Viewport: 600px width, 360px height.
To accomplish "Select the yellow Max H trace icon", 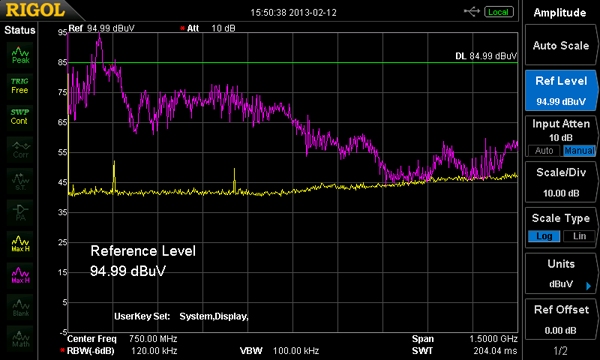I will [20, 243].
